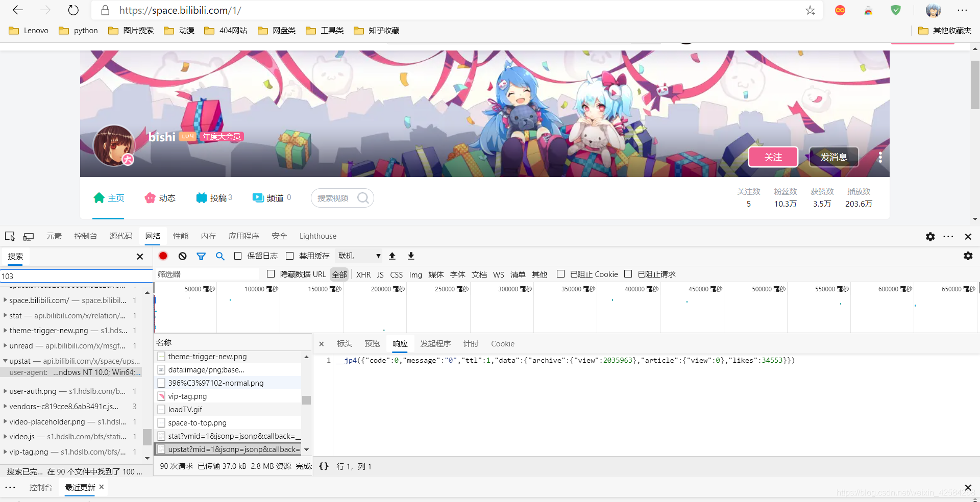Click the 发消息 message button
This screenshot has width=980, height=502.
coord(834,157)
